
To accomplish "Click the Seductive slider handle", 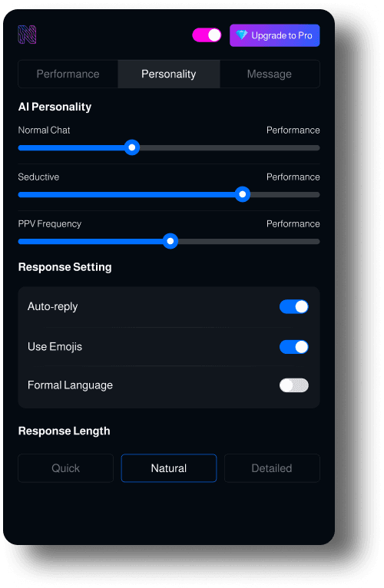I will pyautogui.click(x=243, y=194).
